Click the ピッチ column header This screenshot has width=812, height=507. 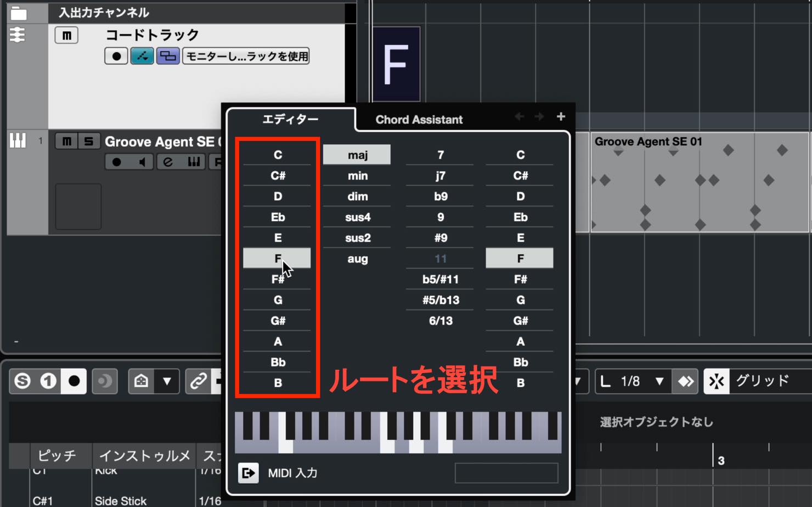[57, 455]
